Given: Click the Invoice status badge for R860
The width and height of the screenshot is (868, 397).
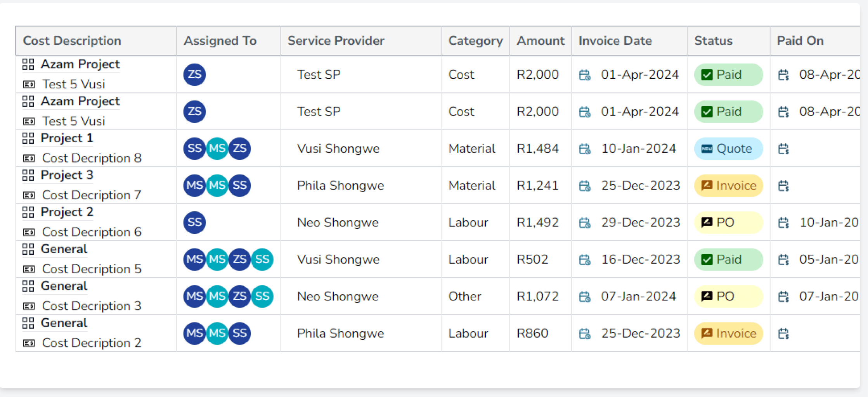Looking at the screenshot, I should [728, 333].
